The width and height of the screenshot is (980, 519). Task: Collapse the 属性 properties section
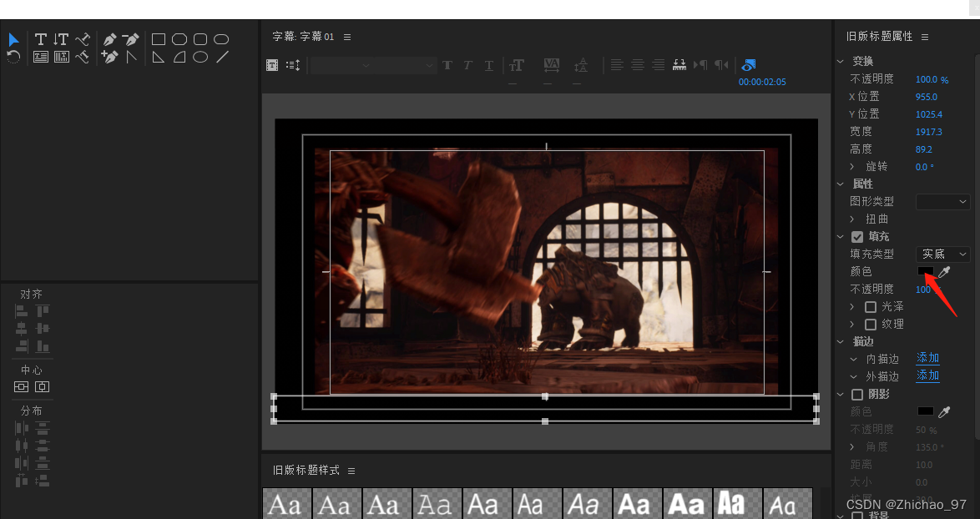(x=841, y=184)
